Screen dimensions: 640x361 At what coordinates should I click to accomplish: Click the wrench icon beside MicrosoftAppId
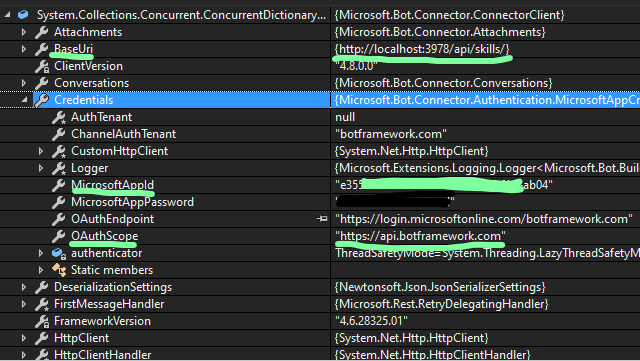click(x=59, y=185)
